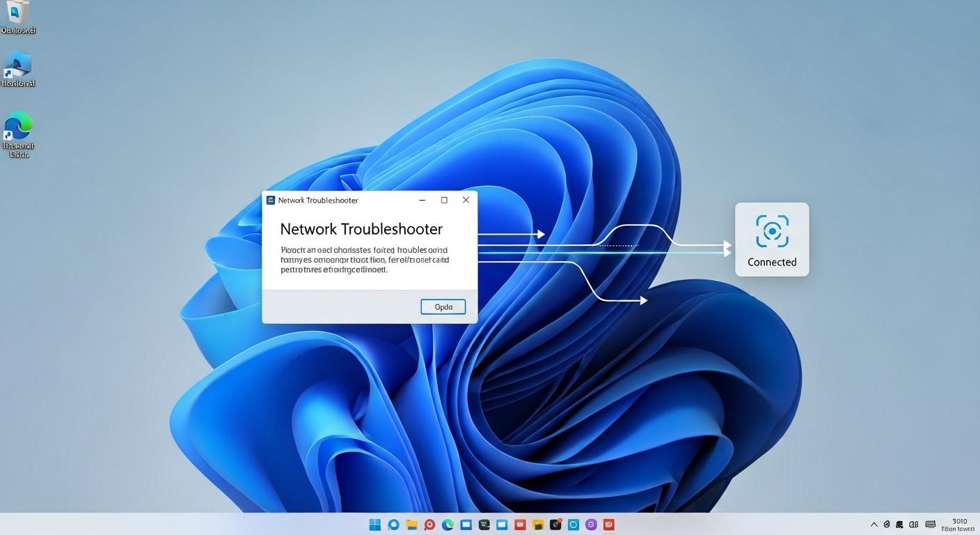This screenshot has width=980, height=535.
Task: Open the yellow folder app on the taskbar
Action: [538, 525]
